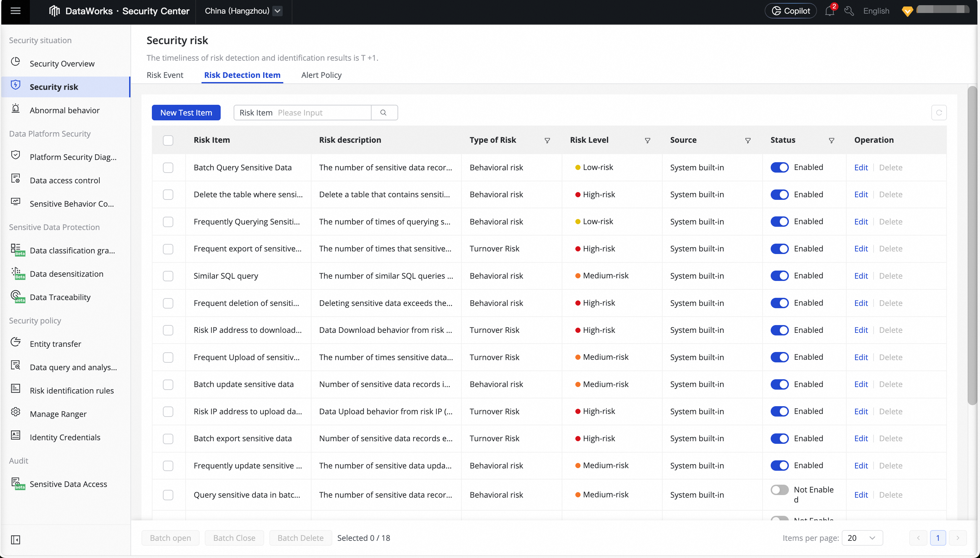Collapse sidebar using bottom-left panel icon
The height and width of the screenshot is (558, 980).
click(x=16, y=540)
